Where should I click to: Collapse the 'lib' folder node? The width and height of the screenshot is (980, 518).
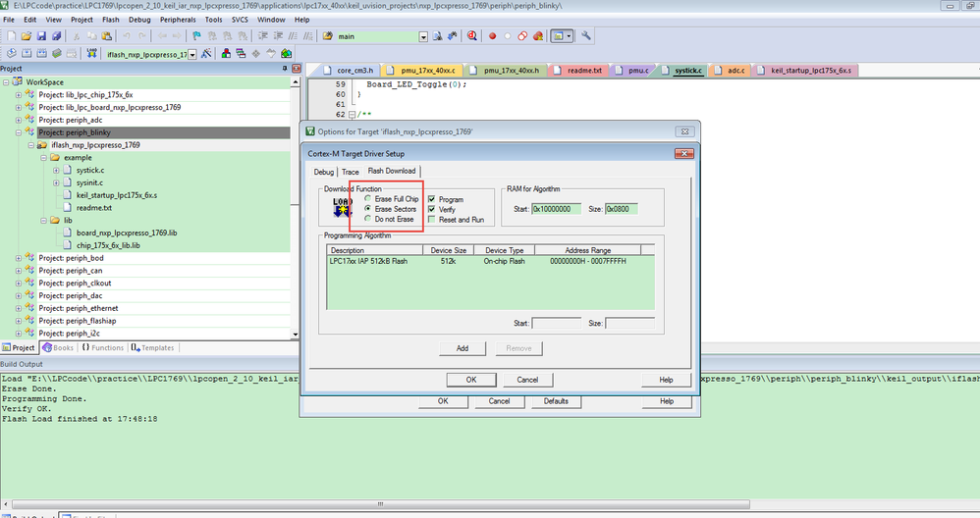point(43,221)
